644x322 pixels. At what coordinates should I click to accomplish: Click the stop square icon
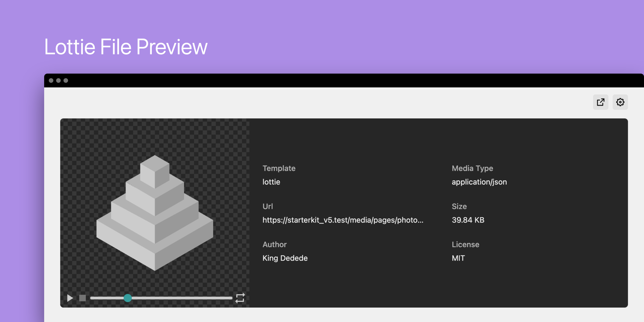click(82, 298)
